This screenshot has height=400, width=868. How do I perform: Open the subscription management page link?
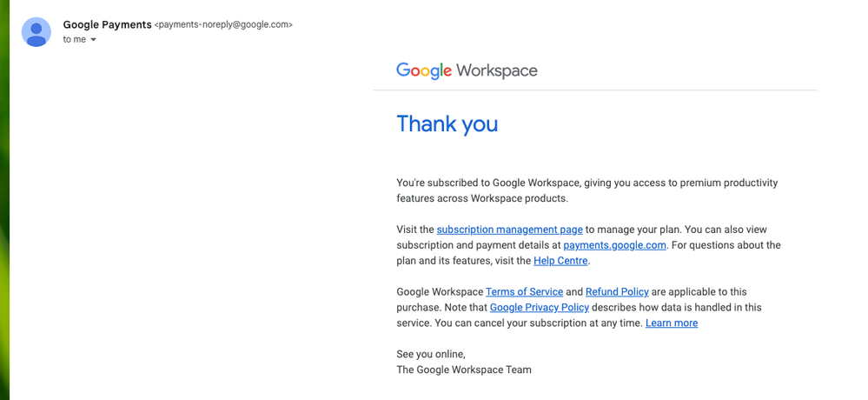click(x=509, y=230)
